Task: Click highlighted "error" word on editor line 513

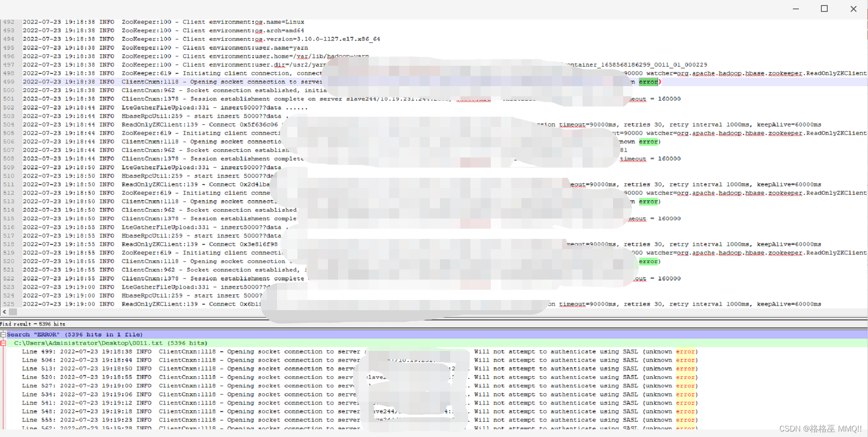Action: (x=648, y=202)
